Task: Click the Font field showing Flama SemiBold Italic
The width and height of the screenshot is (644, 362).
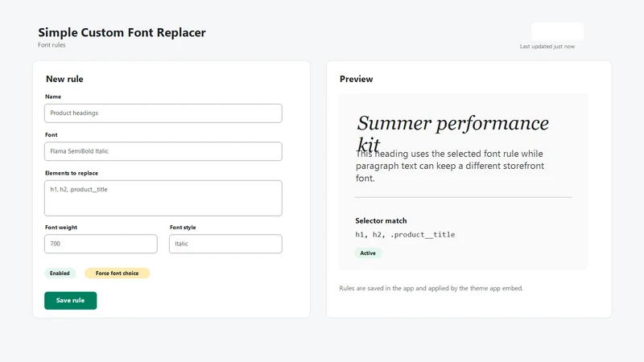Action: pyautogui.click(x=163, y=151)
